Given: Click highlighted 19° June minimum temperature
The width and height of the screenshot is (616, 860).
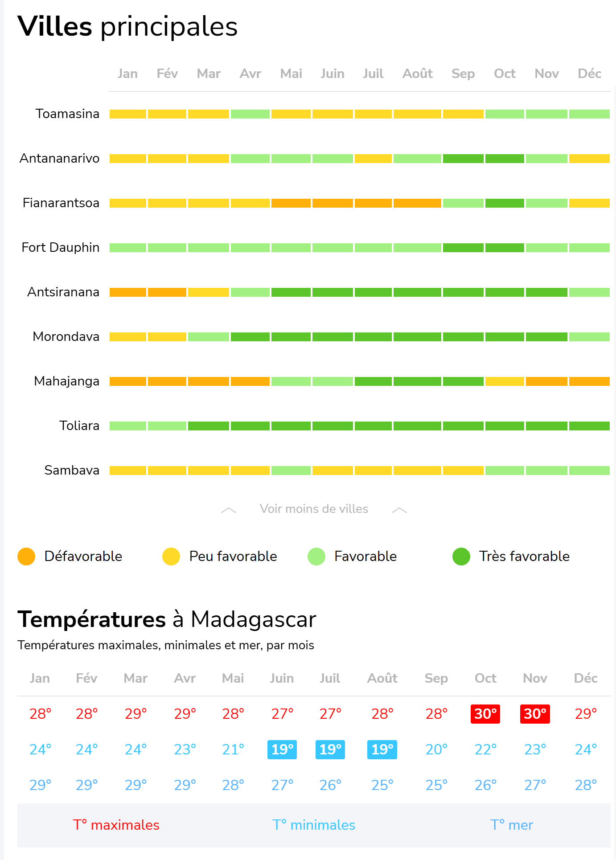Looking at the screenshot, I should coord(282,749).
